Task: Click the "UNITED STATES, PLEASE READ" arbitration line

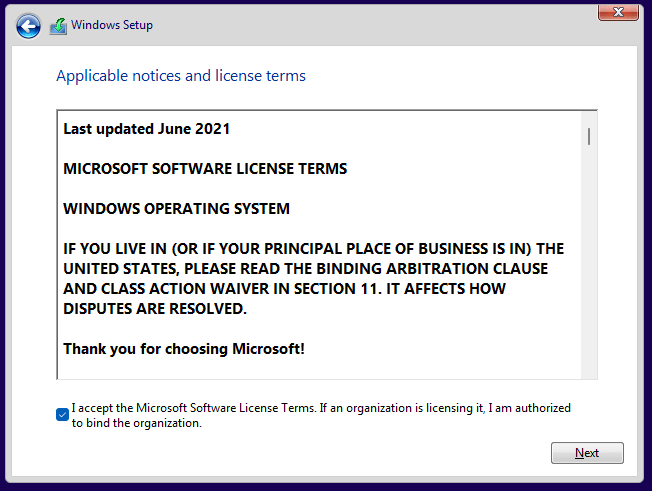Action: tap(305, 269)
